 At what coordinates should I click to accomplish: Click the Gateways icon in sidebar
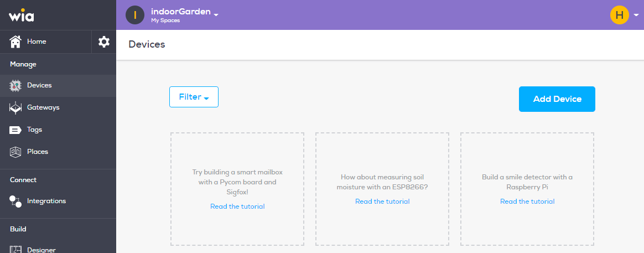click(15, 107)
